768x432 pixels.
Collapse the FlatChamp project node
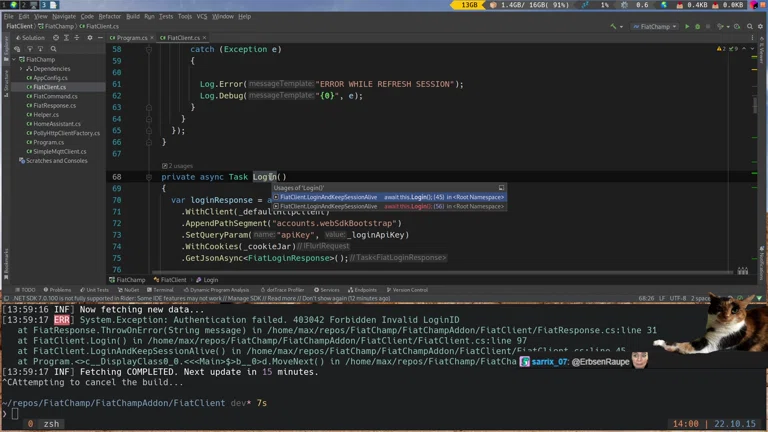click(15, 59)
